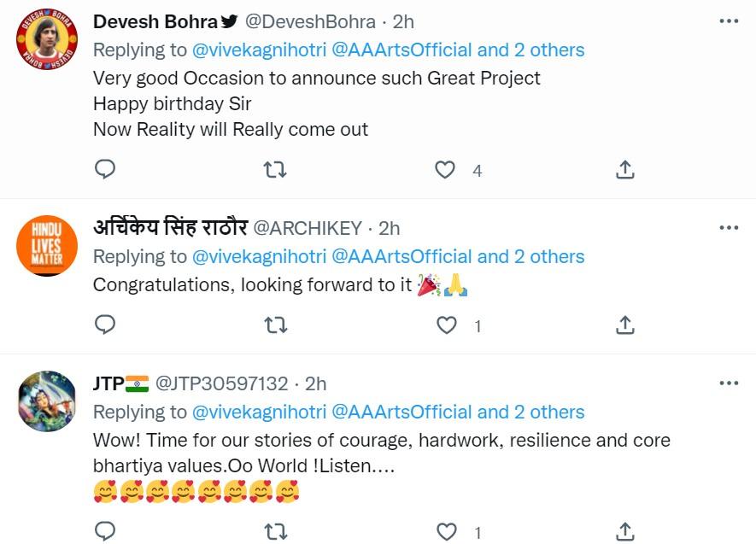The image size is (756, 544).
Task: Retweet Devesh Bohra's tweet
Action: coord(275,169)
